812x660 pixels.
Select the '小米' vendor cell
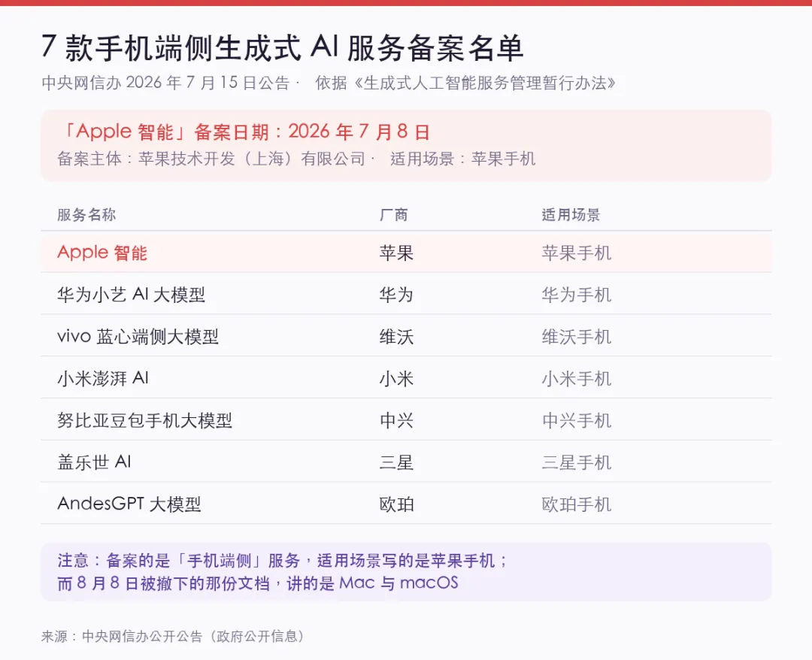coord(396,378)
